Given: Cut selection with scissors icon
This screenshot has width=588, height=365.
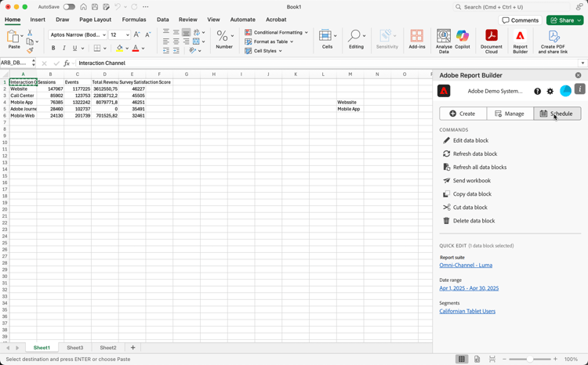Looking at the screenshot, I should (x=30, y=33).
